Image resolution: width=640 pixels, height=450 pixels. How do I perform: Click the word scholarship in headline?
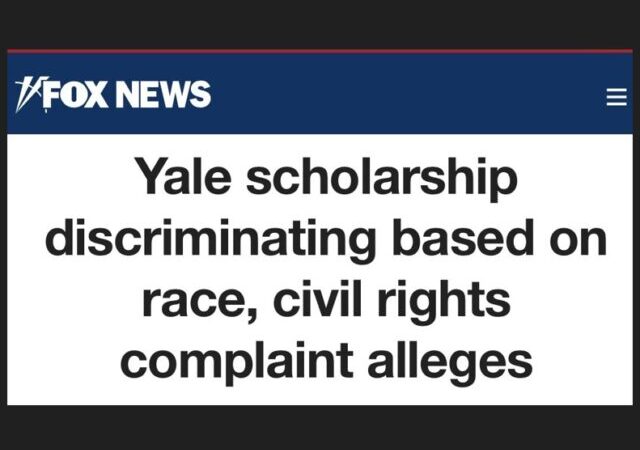pyautogui.click(x=382, y=179)
